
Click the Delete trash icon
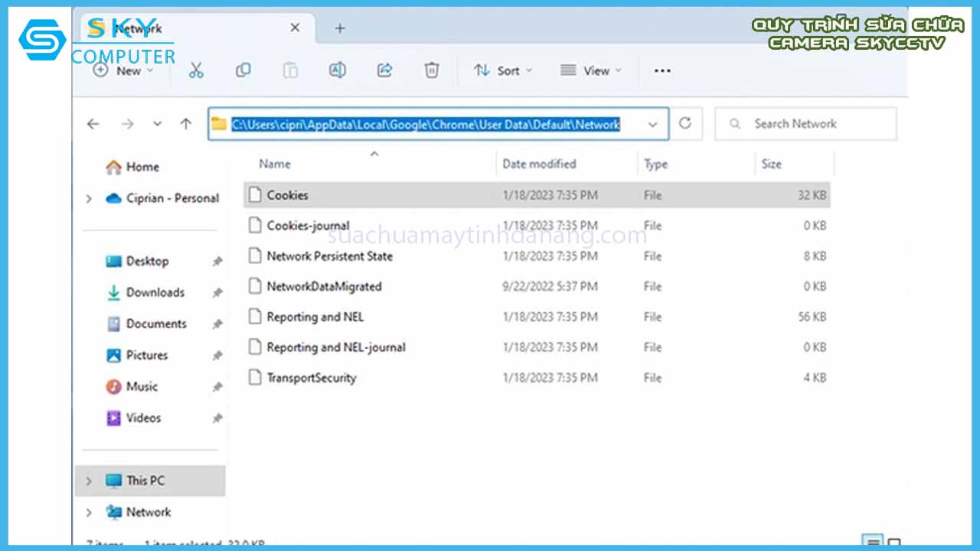(432, 70)
